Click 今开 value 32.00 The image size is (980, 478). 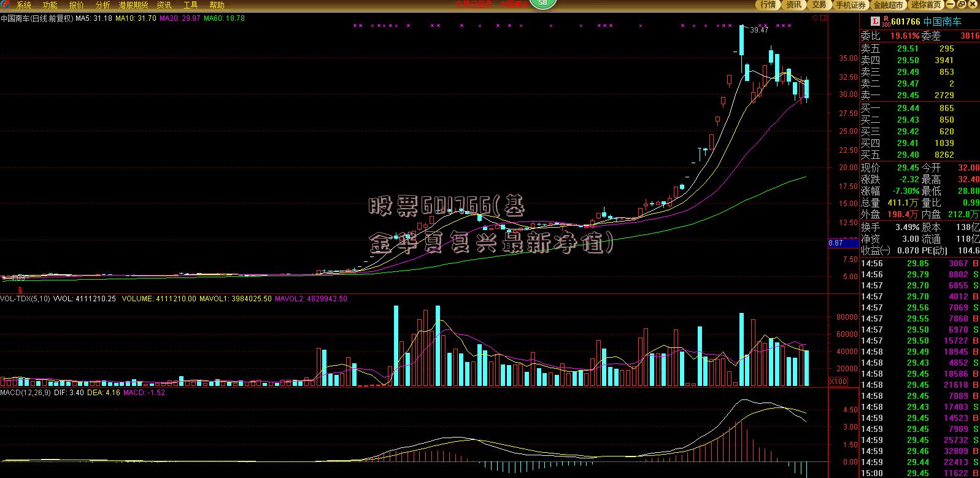tap(969, 168)
